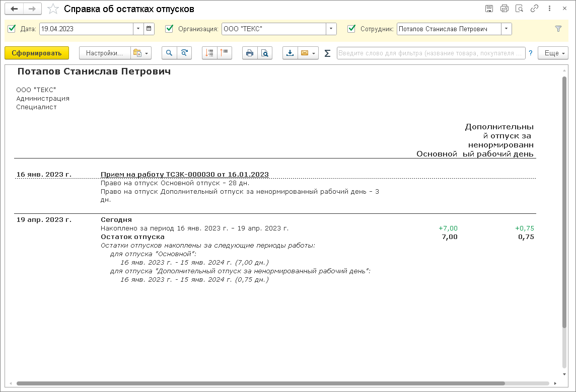The image size is (576, 392).
Task: Click the scroll up arrow of vertical scrollbar
Action: (x=564, y=70)
